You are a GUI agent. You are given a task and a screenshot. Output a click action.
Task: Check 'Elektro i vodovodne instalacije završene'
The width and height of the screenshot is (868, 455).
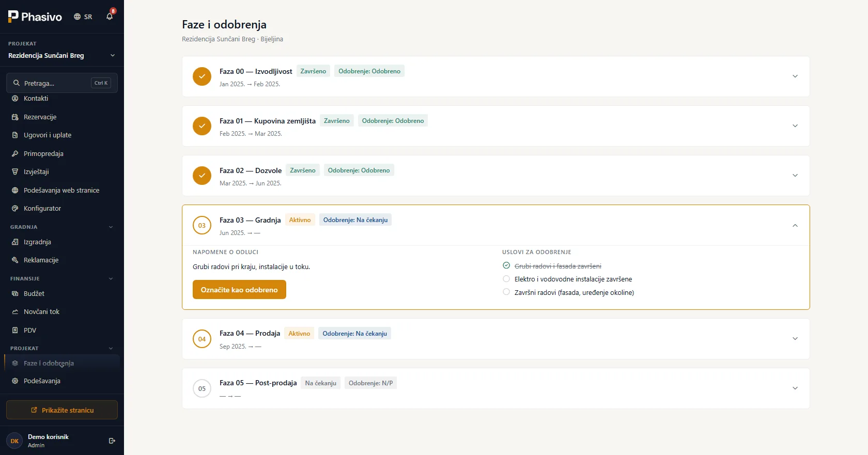click(506, 279)
